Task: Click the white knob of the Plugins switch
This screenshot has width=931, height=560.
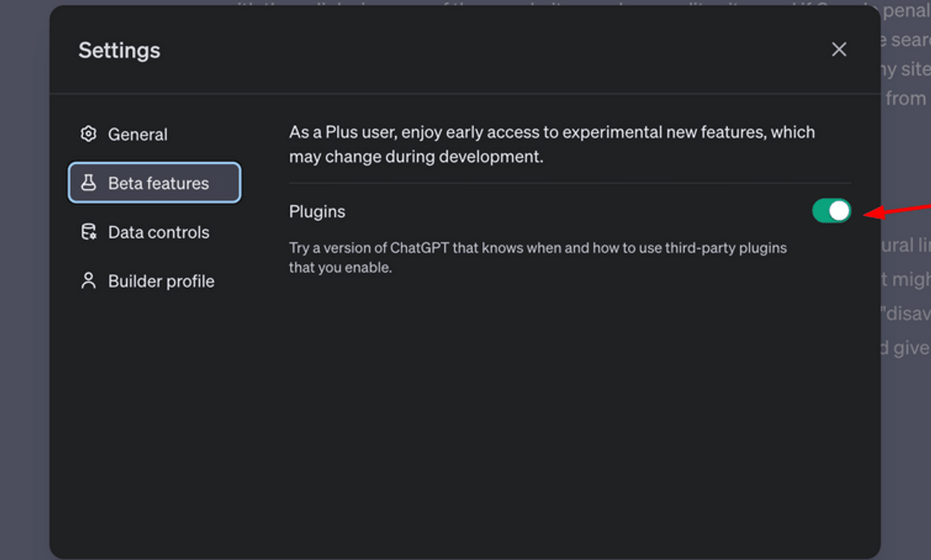Action: [x=839, y=210]
